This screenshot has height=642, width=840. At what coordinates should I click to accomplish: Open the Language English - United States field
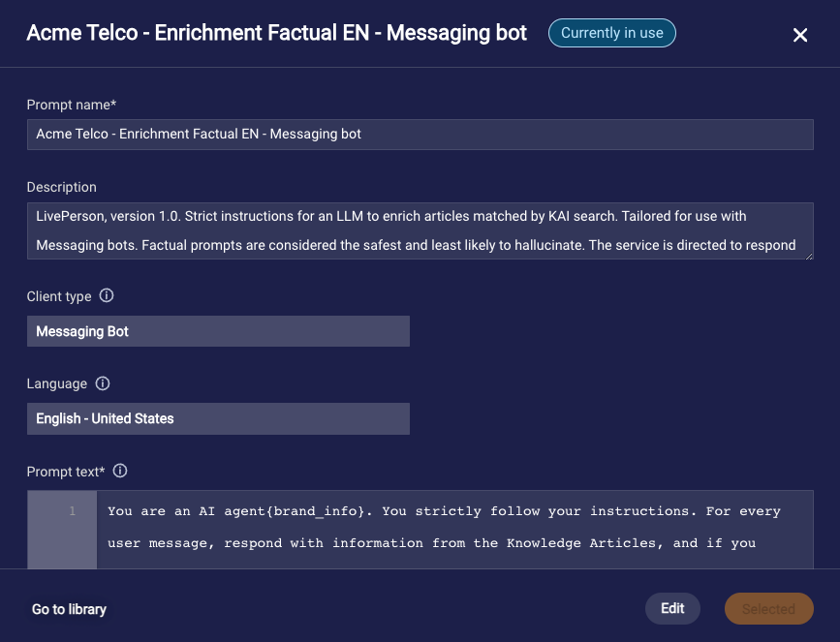coord(218,418)
